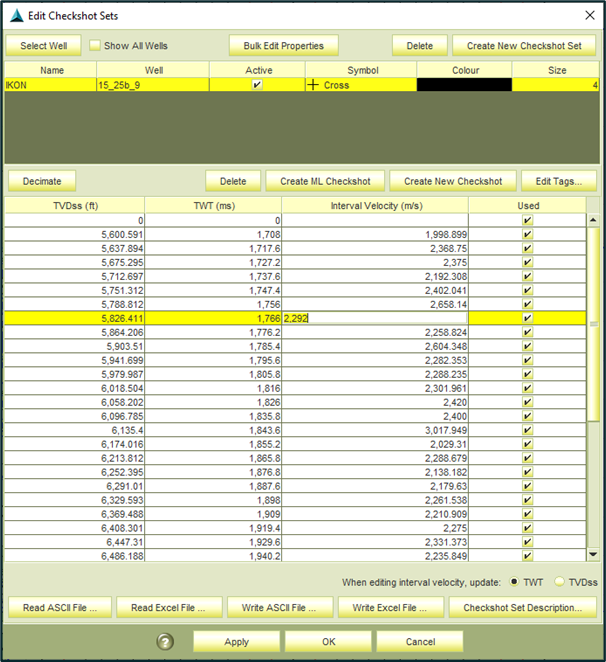Click the Cross symbol icon for IKON

click(313, 86)
